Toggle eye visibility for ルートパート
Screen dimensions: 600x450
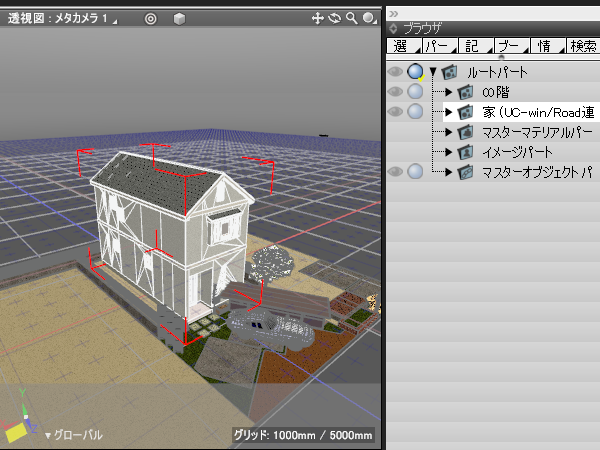395,72
